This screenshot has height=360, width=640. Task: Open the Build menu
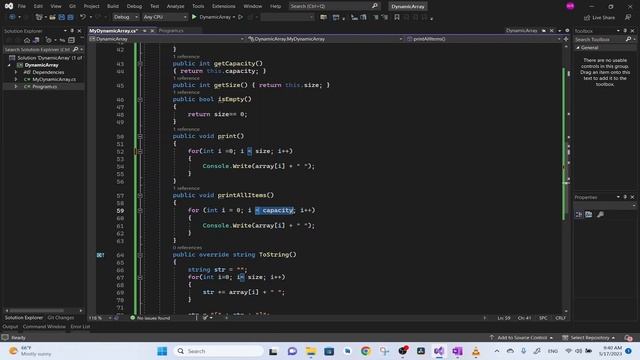tap(113, 6)
